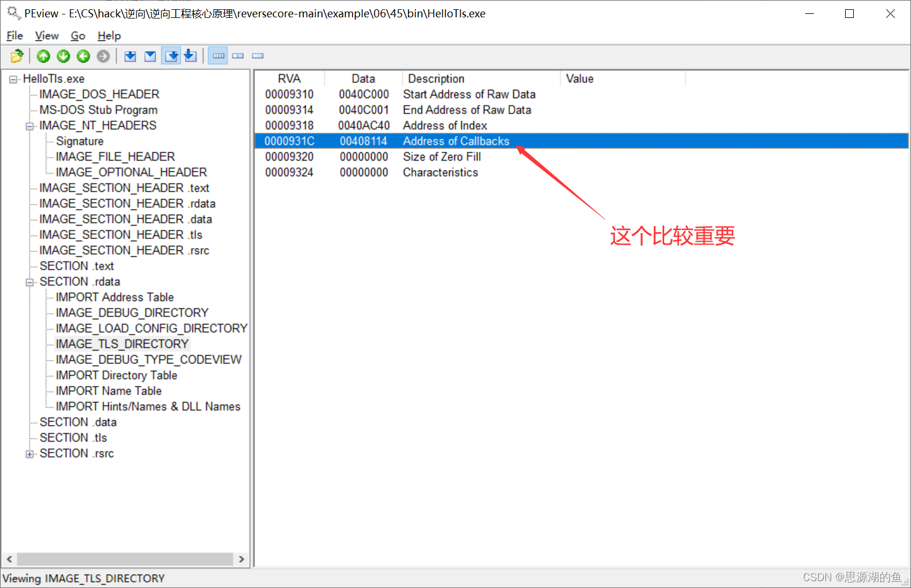Select IMPORT Directory Table item

[116, 375]
